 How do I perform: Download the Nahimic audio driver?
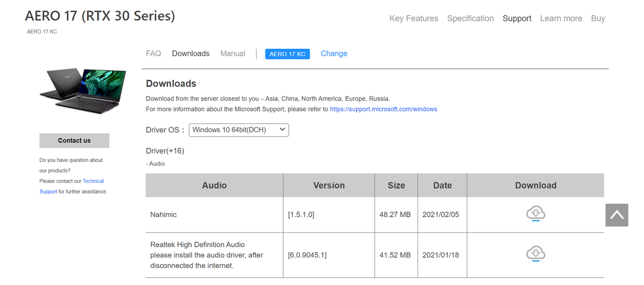(535, 214)
